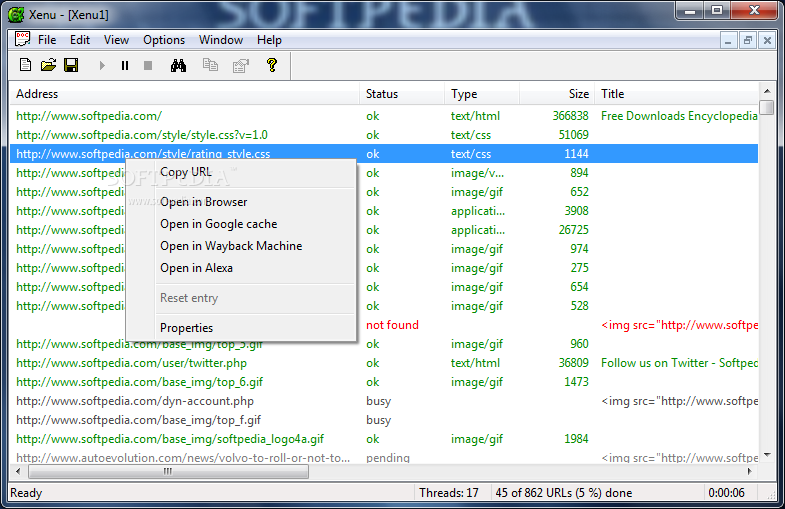785x509 pixels.
Task: Click '45 of 862 URLs' status text
Action: pyautogui.click(x=564, y=493)
